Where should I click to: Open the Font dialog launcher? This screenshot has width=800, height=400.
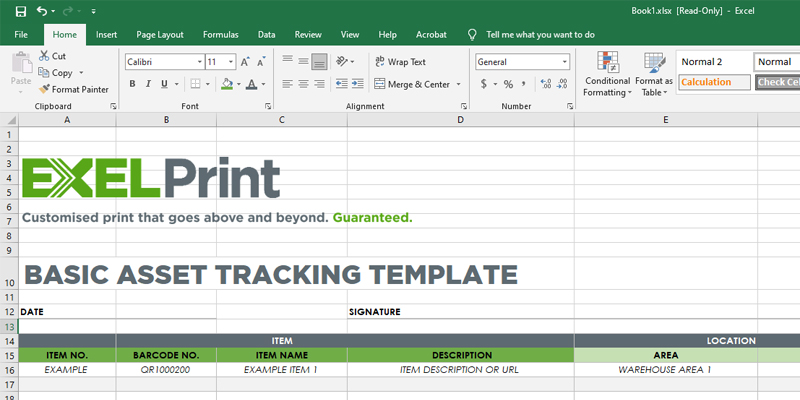[268, 106]
